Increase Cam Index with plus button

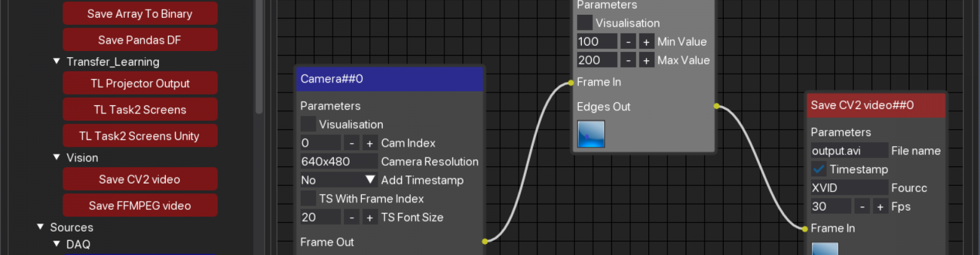coord(370,143)
